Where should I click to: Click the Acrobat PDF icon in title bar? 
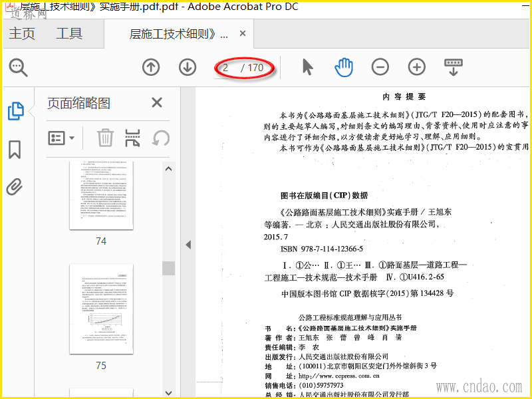pos(10,7)
